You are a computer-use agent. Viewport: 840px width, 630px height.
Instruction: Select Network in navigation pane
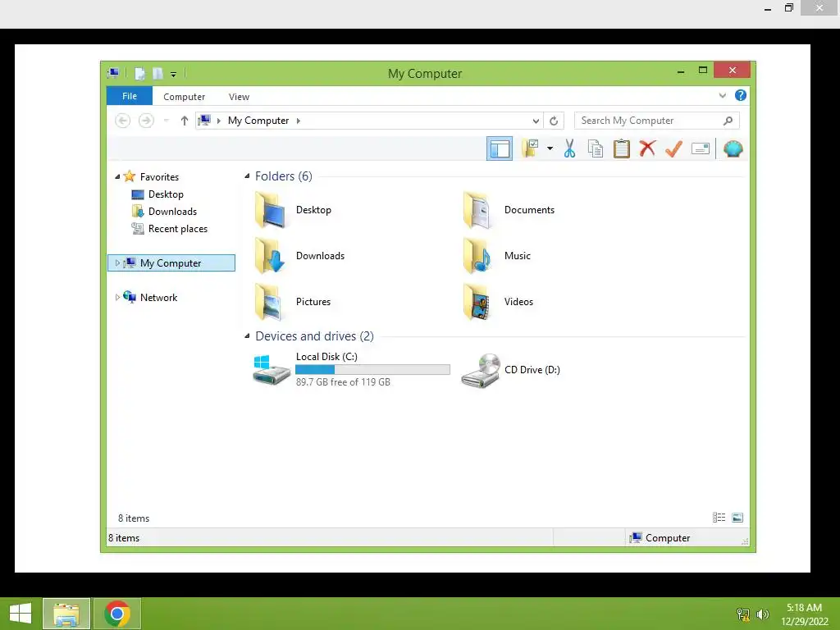click(x=158, y=297)
